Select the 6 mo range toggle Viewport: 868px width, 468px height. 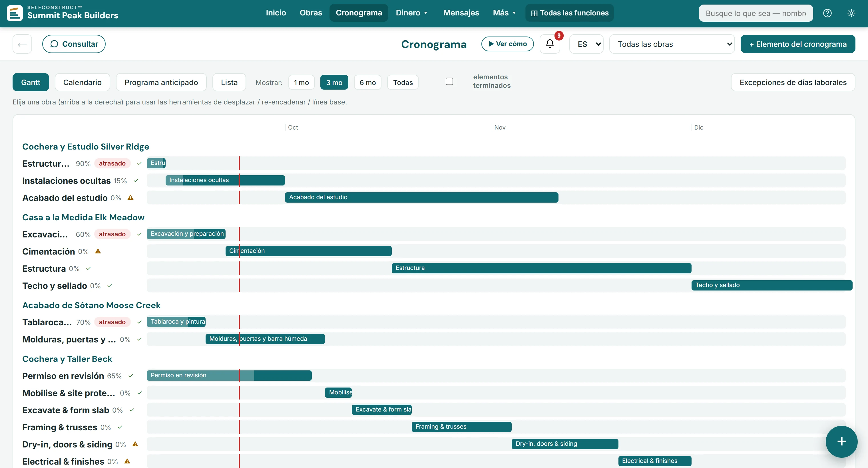[367, 82]
